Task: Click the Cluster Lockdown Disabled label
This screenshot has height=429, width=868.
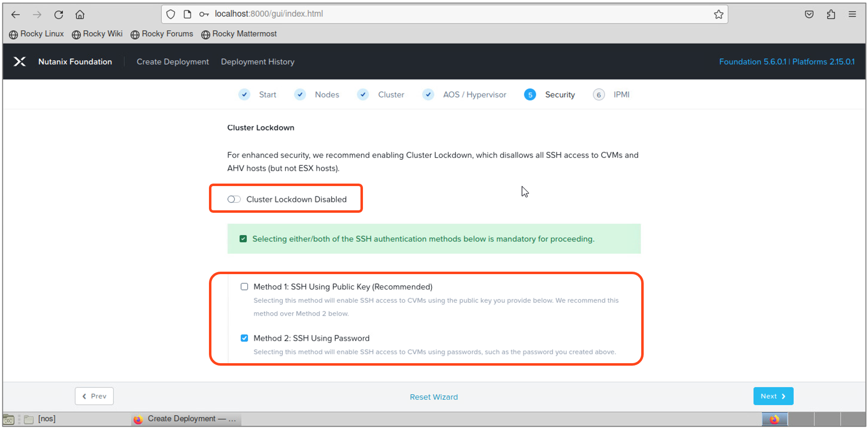Action: click(x=297, y=199)
